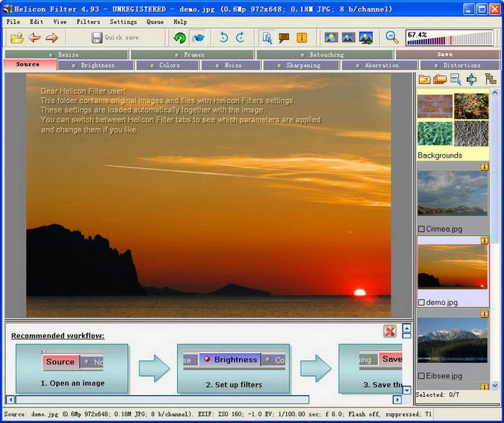Click workflow panel horizontal scroll-left arrow
The image size is (504, 423).
click(x=10, y=400)
